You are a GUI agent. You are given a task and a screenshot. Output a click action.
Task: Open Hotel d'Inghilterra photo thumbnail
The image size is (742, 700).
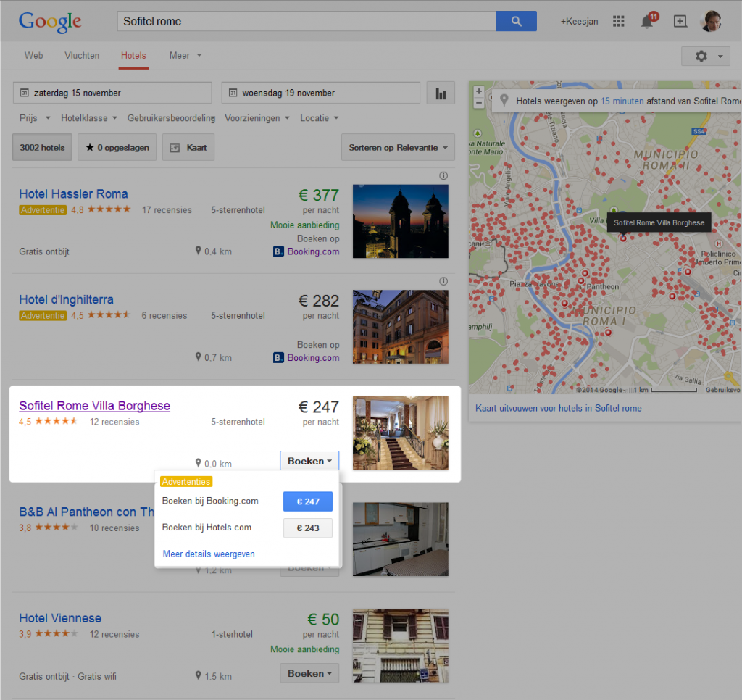pyautogui.click(x=400, y=327)
